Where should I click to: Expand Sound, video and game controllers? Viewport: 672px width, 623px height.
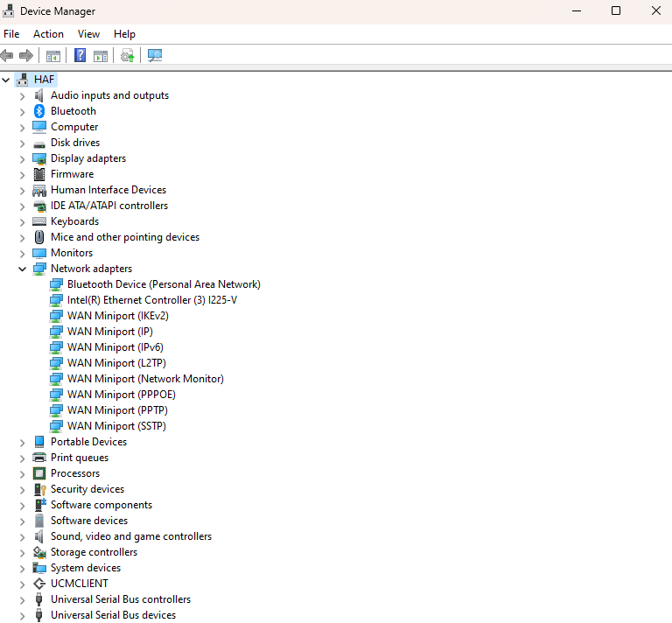[22, 537]
